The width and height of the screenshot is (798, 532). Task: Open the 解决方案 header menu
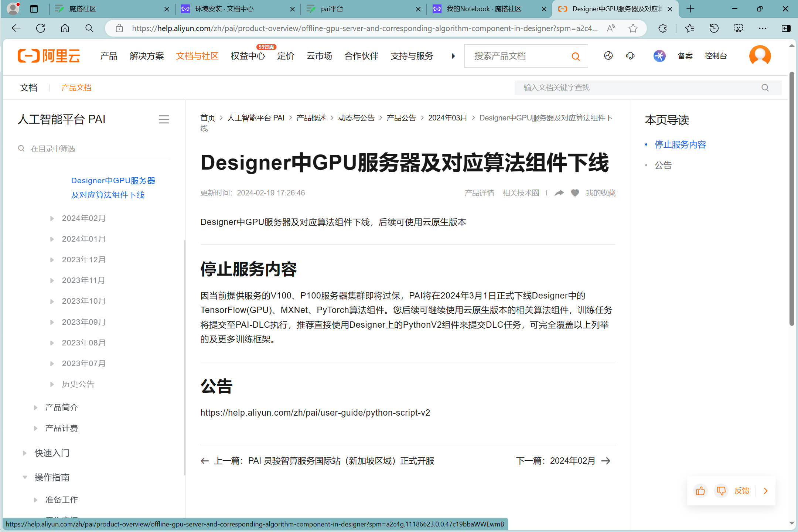click(147, 56)
